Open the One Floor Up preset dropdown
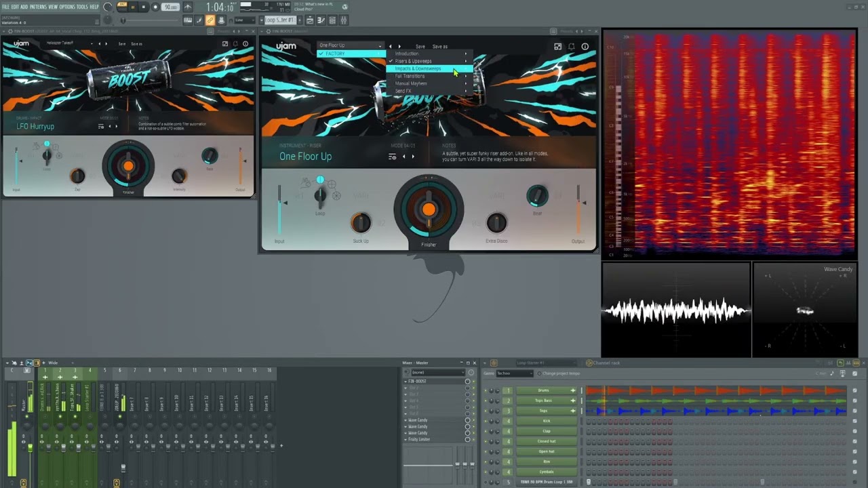Image resolution: width=868 pixels, height=488 pixels. tap(351, 45)
